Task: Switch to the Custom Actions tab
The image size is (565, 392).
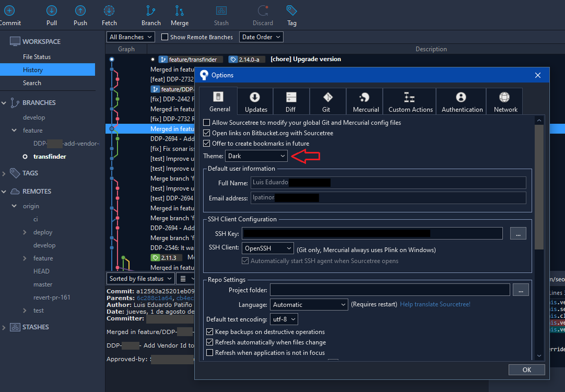Action: tap(410, 102)
